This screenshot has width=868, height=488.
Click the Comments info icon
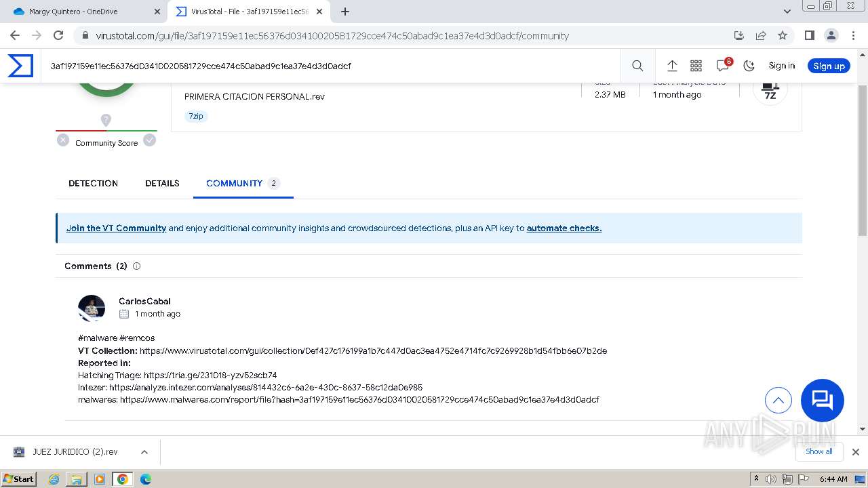(136, 266)
